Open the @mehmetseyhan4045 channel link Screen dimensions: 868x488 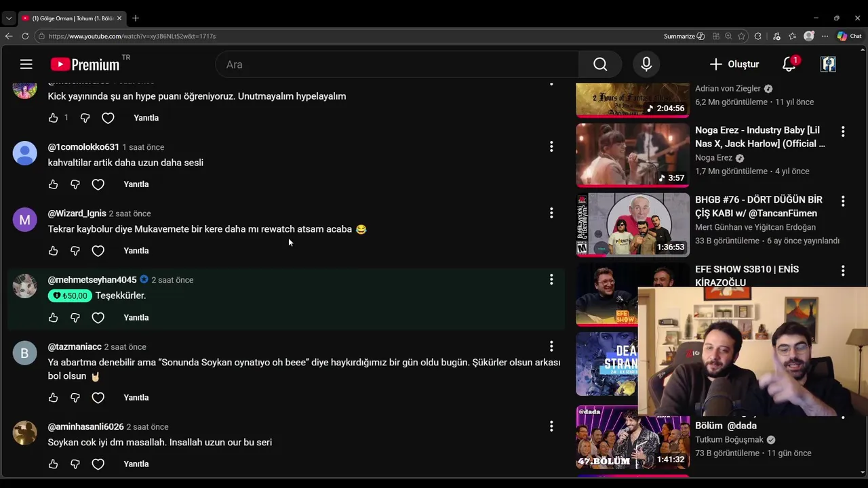pyautogui.click(x=92, y=280)
